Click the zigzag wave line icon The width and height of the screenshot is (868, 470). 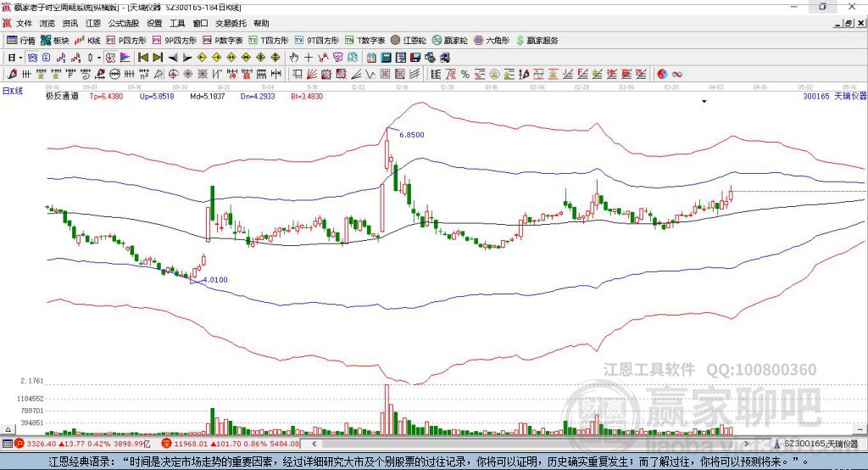click(x=370, y=74)
